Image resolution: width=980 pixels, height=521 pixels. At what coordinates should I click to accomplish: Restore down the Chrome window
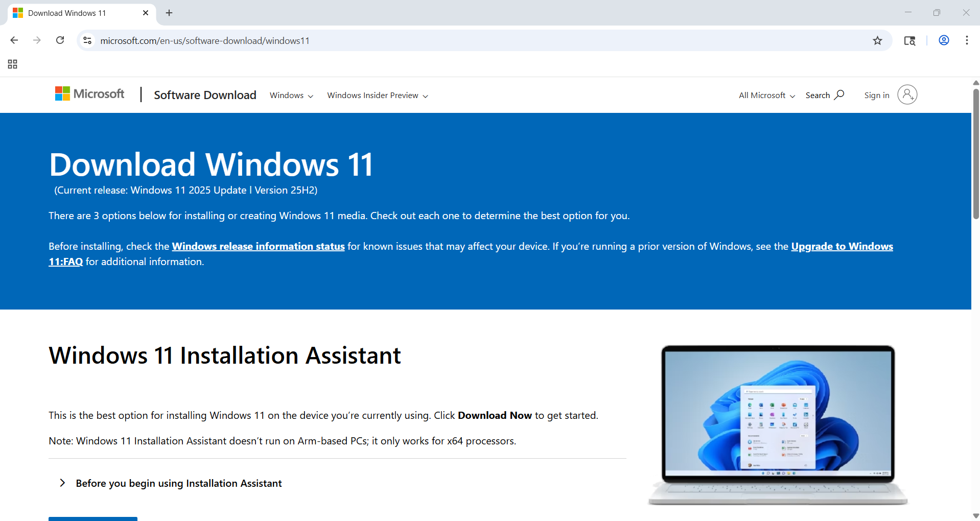pyautogui.click(x=937, y=13)
